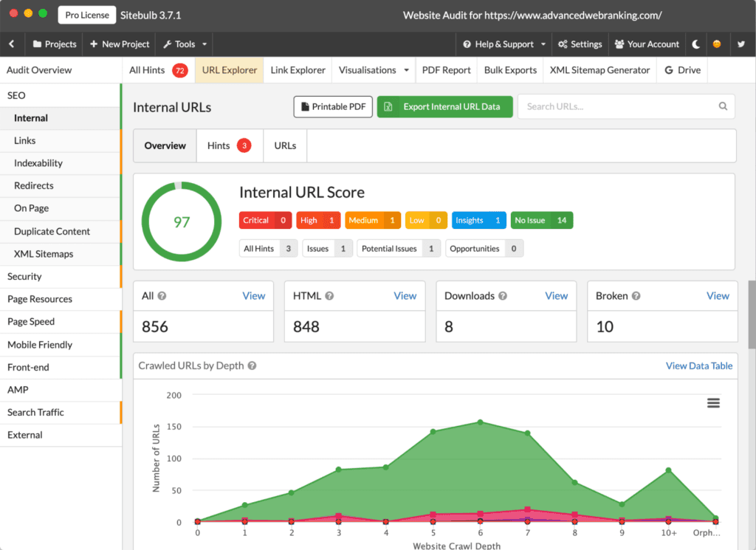Click the vertical scrollbar thumb
Viewport: 756px width, 550px height.
pyautogui.click(x=752, y=314)
